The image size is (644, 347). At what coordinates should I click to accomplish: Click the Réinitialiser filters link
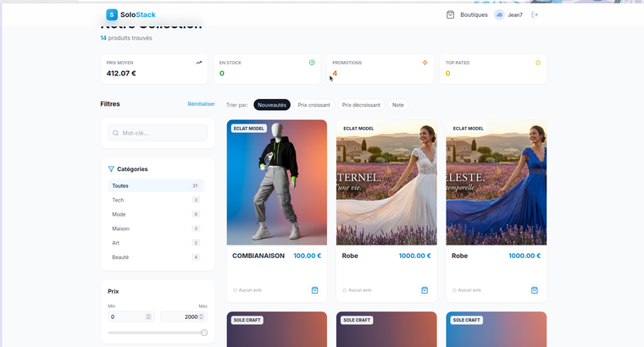[201, 104]
